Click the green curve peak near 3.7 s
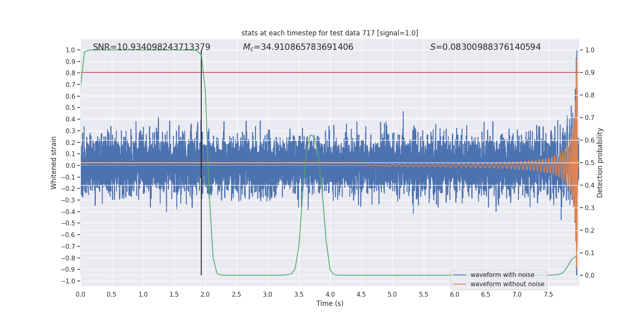Image resolution: width=644 pixels, height=322 pixels. pyautogui.click(x=311, y=135)
